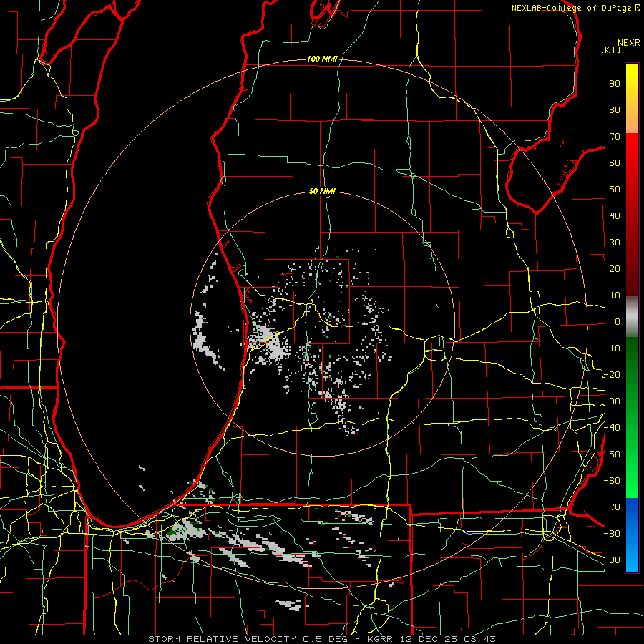Viewport: 644px width, 644px height.
Task: Click the bright green segment of color bar
Action: point(632,472)
